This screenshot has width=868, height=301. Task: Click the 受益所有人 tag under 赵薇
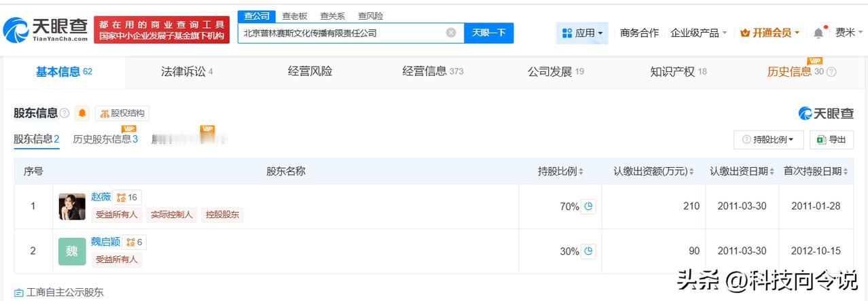[x=116, y=215]
